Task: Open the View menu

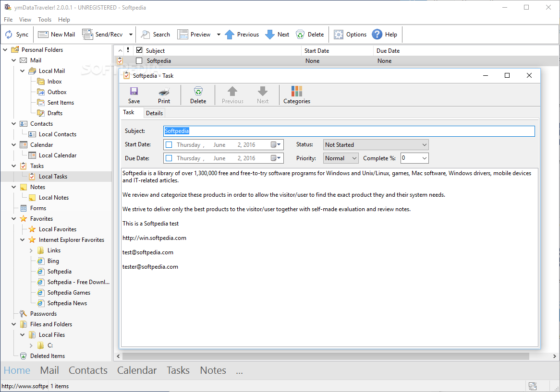Action: coord(25,20)
